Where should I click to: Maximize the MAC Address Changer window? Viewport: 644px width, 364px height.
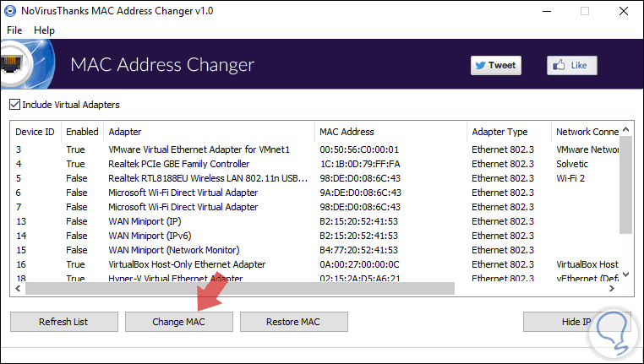(585, 12)
